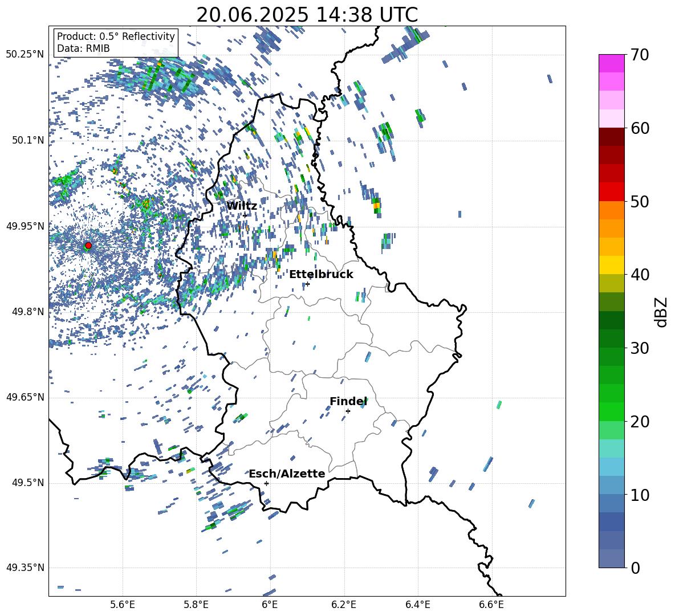Click the 6.6°E longitude label
Viewport: 675px width, 616px height.
491,605
